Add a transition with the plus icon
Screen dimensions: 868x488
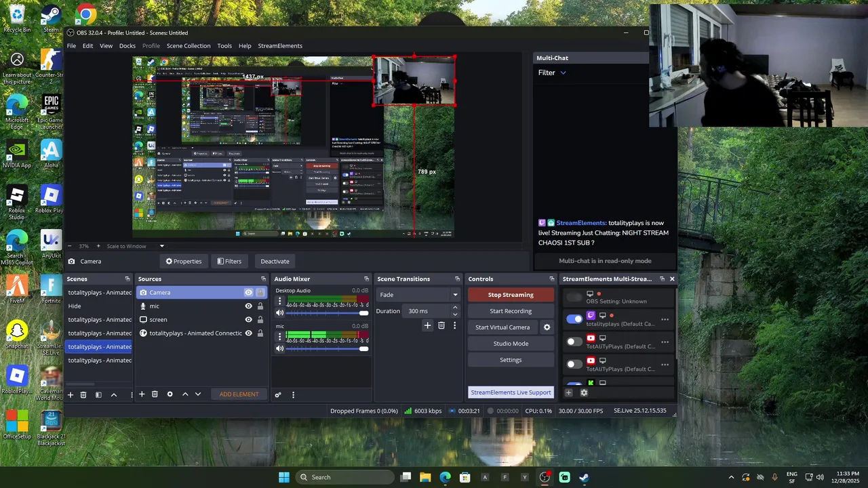pos(427,325)
